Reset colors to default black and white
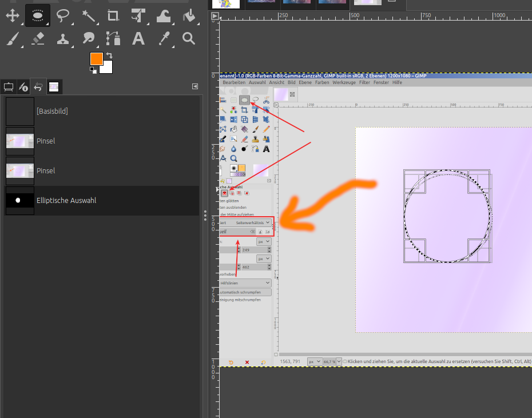The height and width of the screenshot is (418, 532). tap(93, 70)
